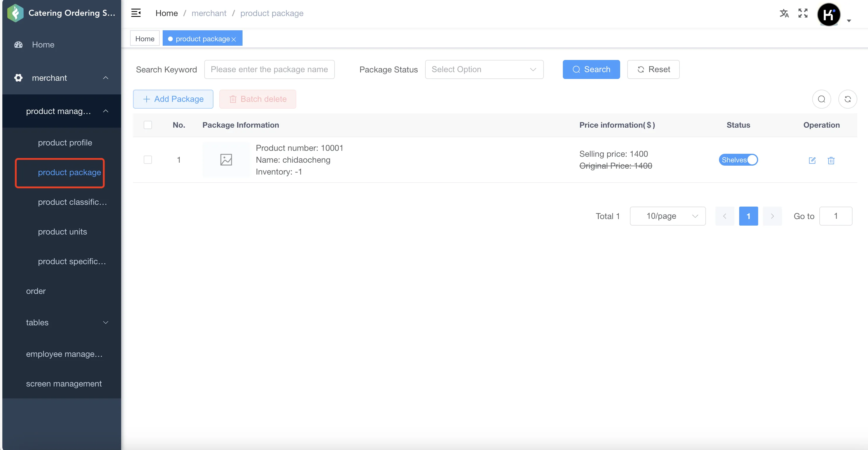This screenshot has width=868, height=450.
Task: Click the chidaocheng package image placeholder
Action: [226, 160]
